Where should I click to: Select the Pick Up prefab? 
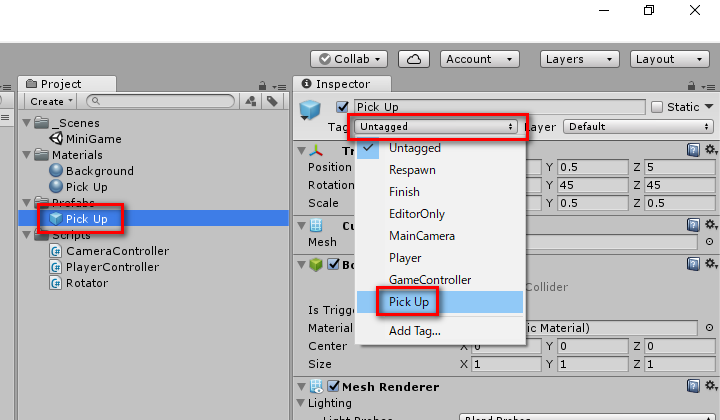tap(153, 218)
